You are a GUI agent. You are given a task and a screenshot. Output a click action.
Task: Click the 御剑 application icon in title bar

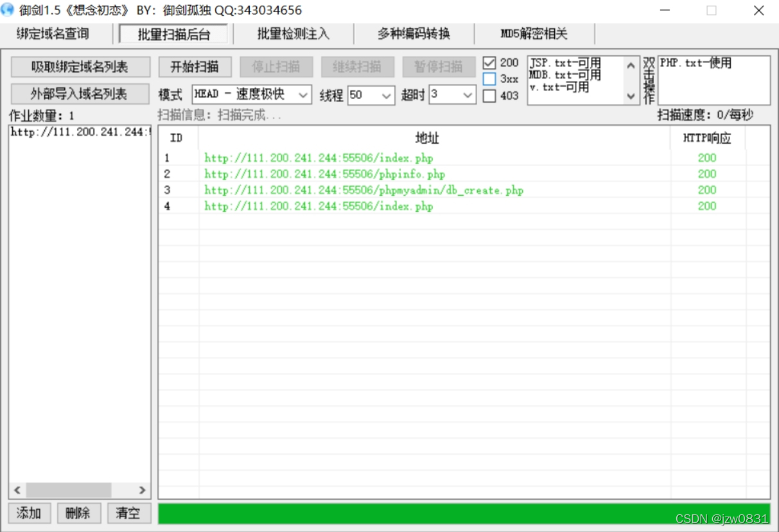click(x=10, y=10)
